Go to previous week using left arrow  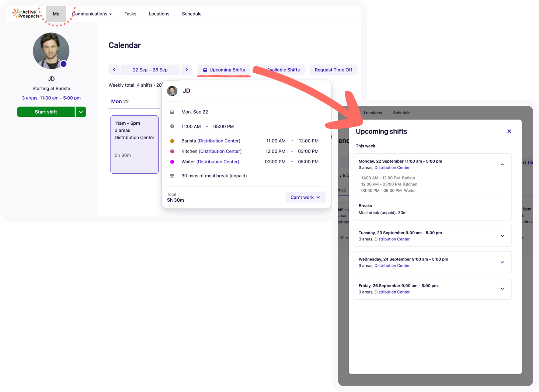point(114,70)
